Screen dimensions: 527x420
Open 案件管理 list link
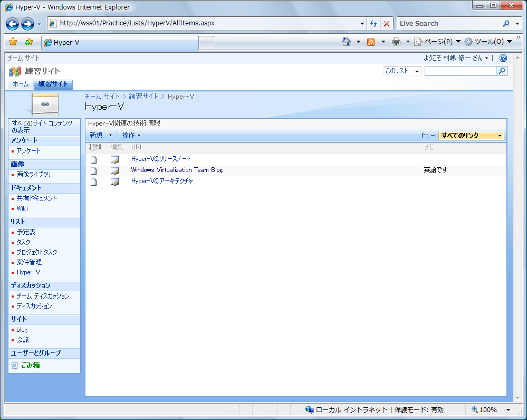tap(29, 262)
